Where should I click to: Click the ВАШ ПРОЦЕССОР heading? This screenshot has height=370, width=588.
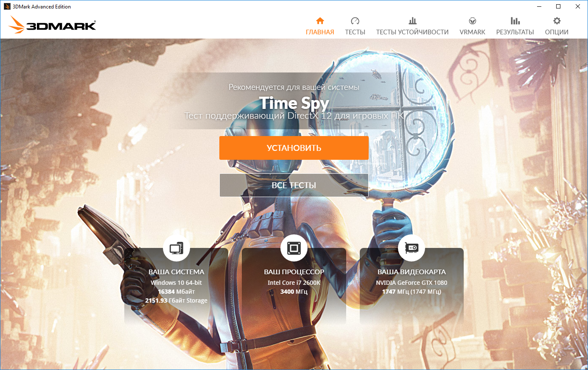pyautogui.click(x=294, y=272)
